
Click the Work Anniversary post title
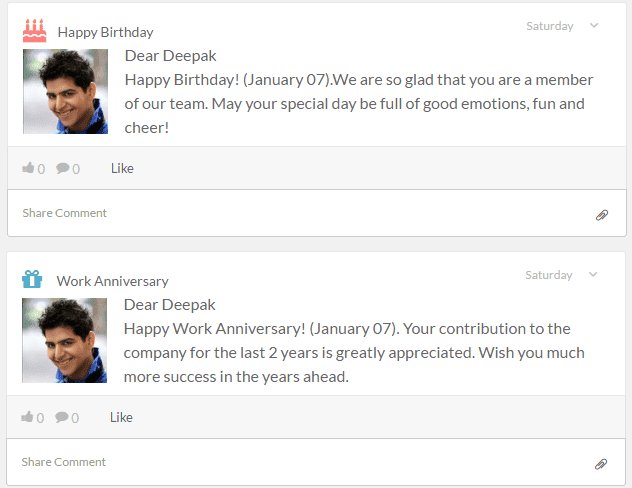(112, 281)
